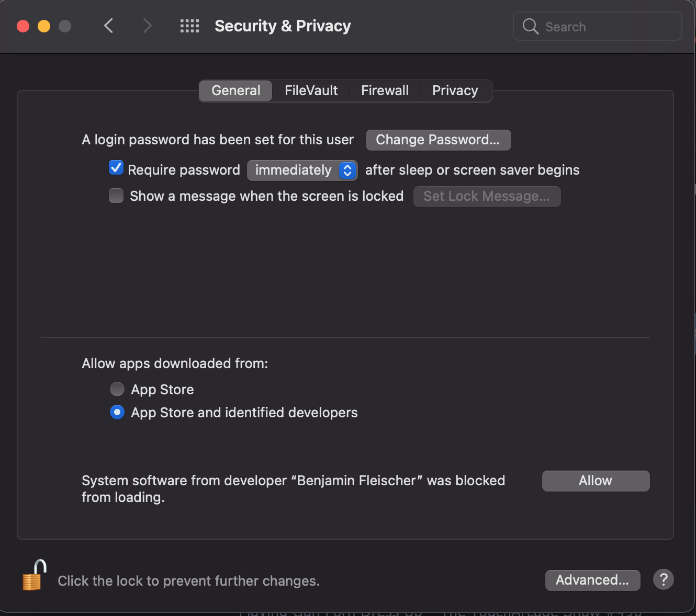696x616 pixels.
Task: Switch to the FileVault tab
Action: pos(311,91)
